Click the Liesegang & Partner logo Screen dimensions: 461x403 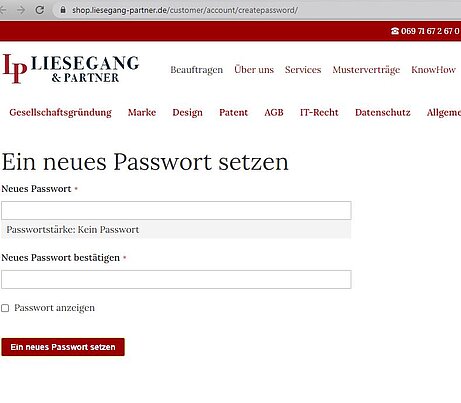tap(71, 69)
